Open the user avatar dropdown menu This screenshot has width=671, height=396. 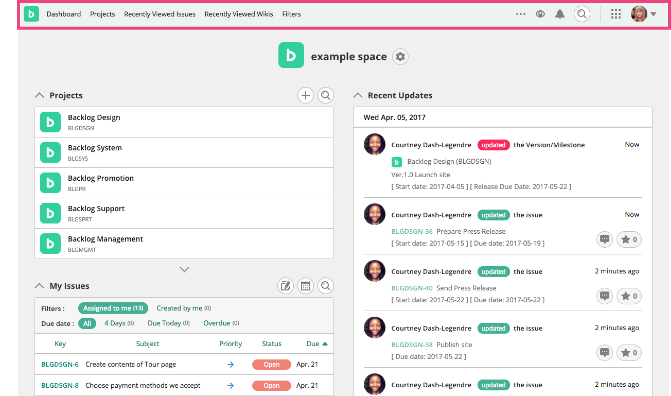(644, 14)
